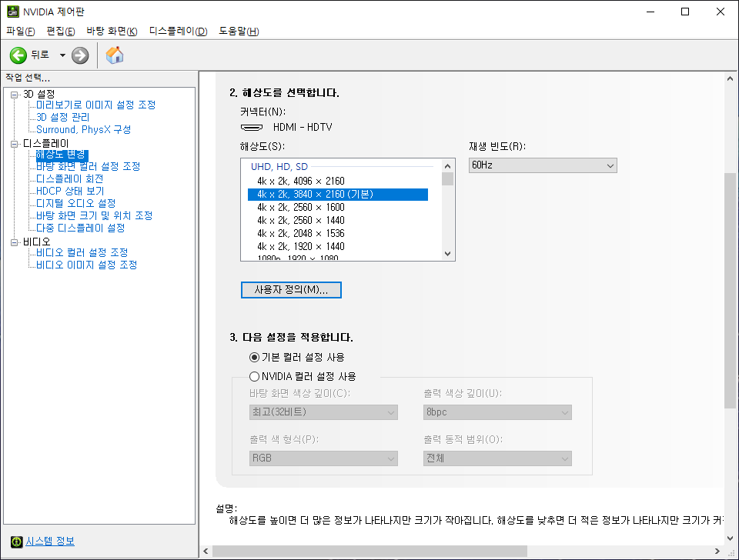Select 기본 컬러 설정 사용 radio button
The width and height of the screenshot is (739, 560).
[255, 358]
